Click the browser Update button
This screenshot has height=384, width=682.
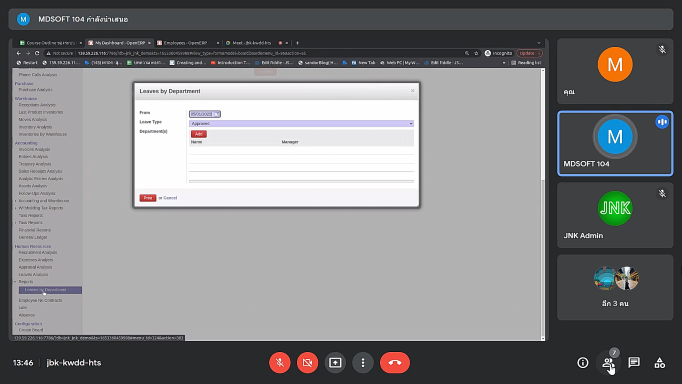pyautogui.click(x=529, y=53)
